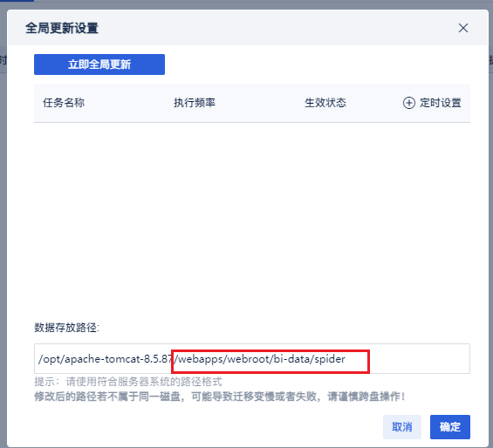
Task: Select the 任务名称 column header
Action: (64, 103)
